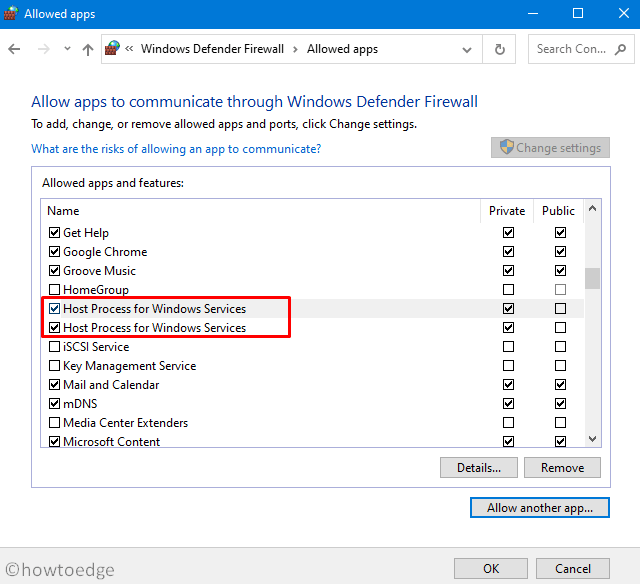Click the Allowed apps title bar icon
The width and height of the screenshot is (640, 584).
(11, 13)
